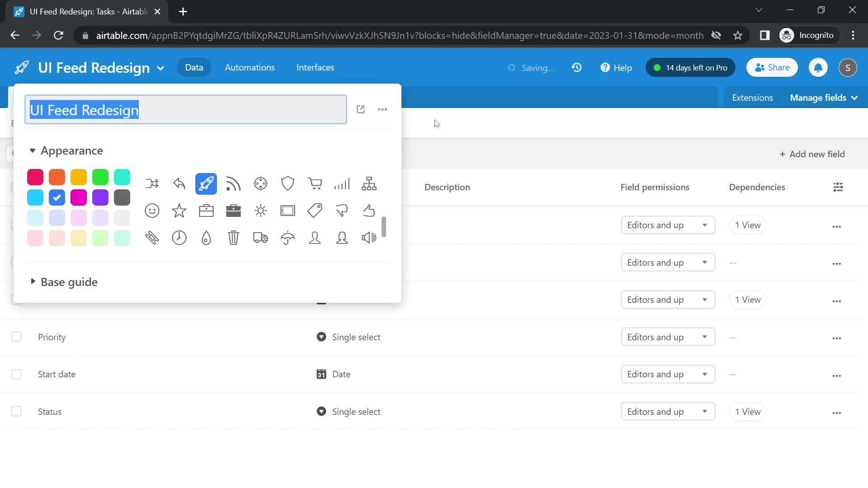
Task: Click Add new field
Action: pos(812,154)
